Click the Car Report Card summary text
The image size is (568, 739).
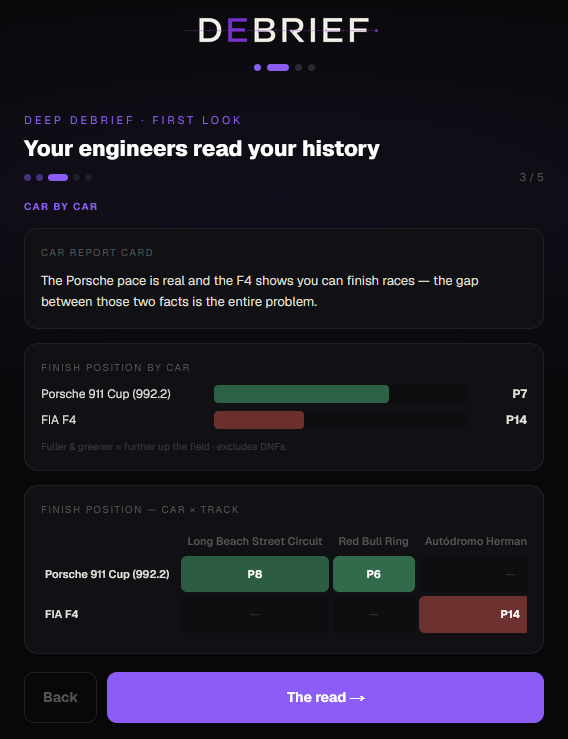[260, 291]
